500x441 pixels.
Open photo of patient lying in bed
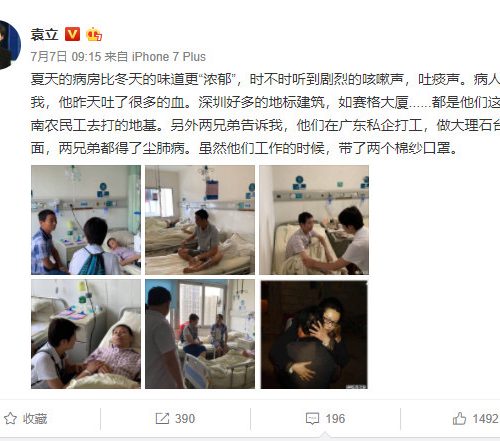click(86, 334)
